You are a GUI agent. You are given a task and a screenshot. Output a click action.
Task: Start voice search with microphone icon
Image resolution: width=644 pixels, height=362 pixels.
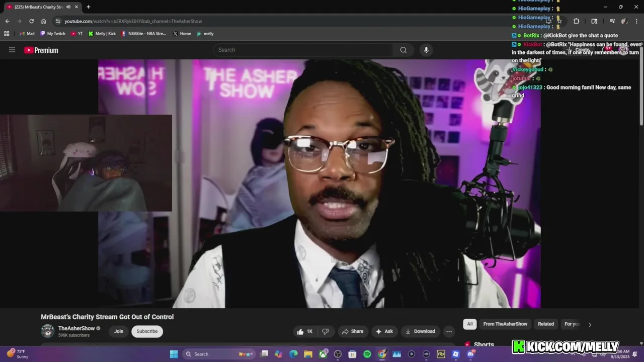tap(426, 50)
